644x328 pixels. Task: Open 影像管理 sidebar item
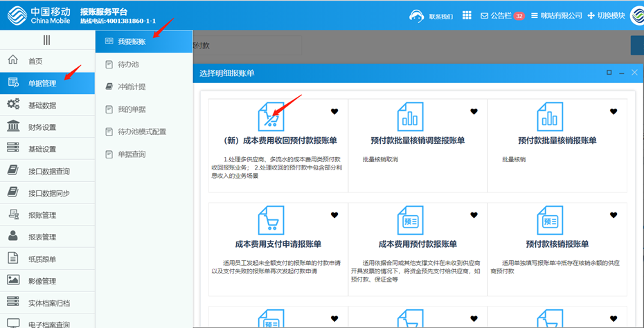[x=47, y=281]
